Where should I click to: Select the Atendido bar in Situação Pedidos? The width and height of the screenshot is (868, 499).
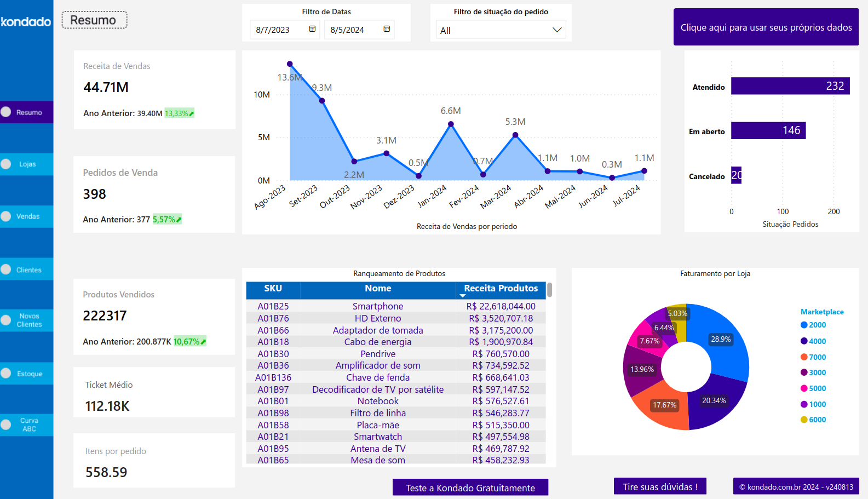point(790,86)
